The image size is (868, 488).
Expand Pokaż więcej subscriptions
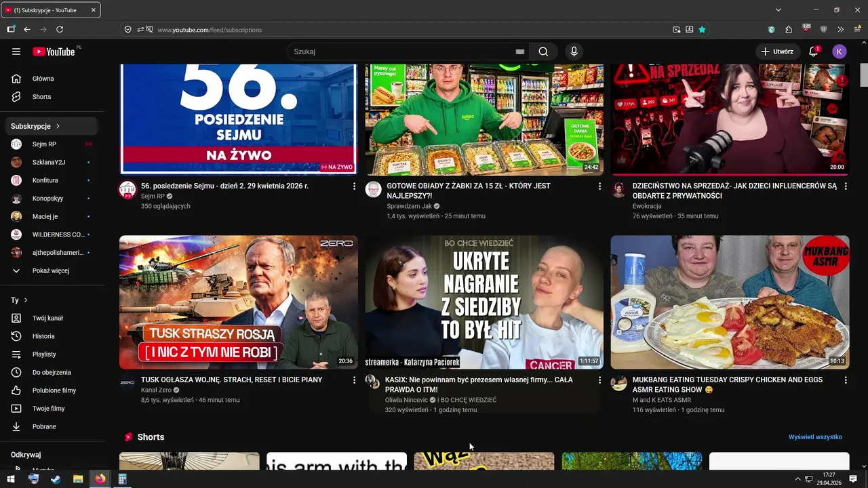pos(52,270)
